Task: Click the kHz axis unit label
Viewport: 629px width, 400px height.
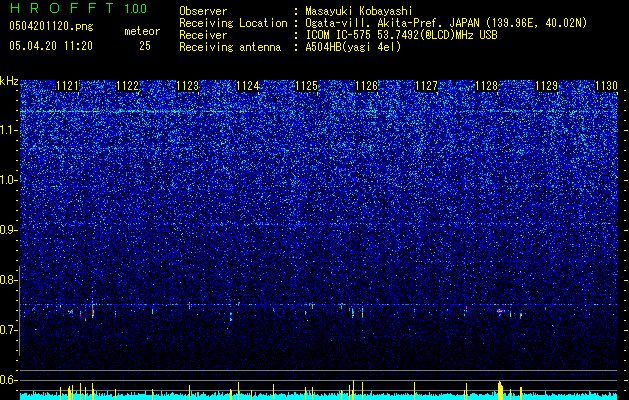Action: 10,81
